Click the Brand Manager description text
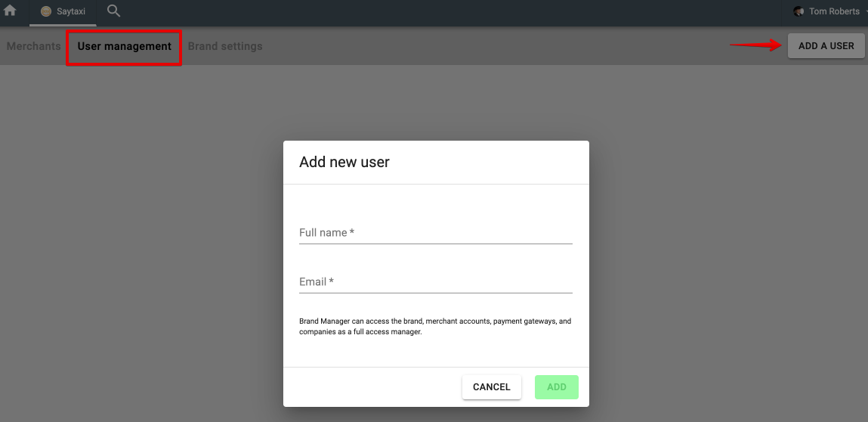This screenshot has height=422, width=868. click(x=435, y=326)
